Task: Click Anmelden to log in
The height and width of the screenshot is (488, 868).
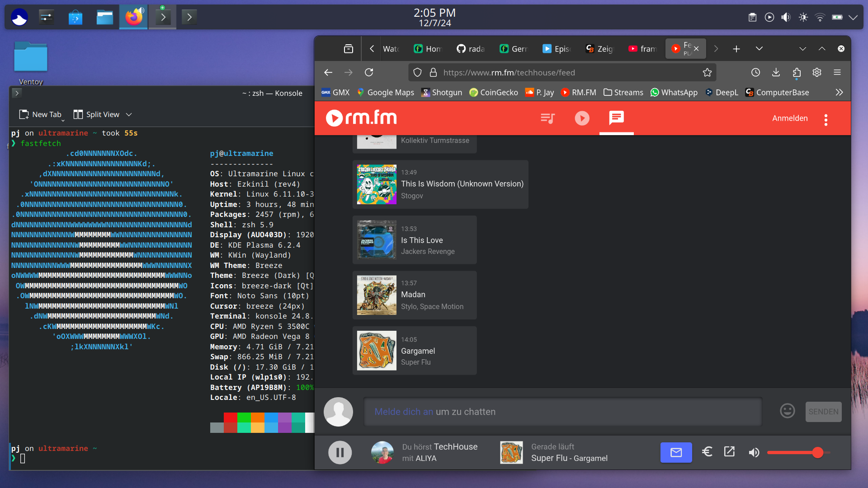Action: [x=789, y=118]
